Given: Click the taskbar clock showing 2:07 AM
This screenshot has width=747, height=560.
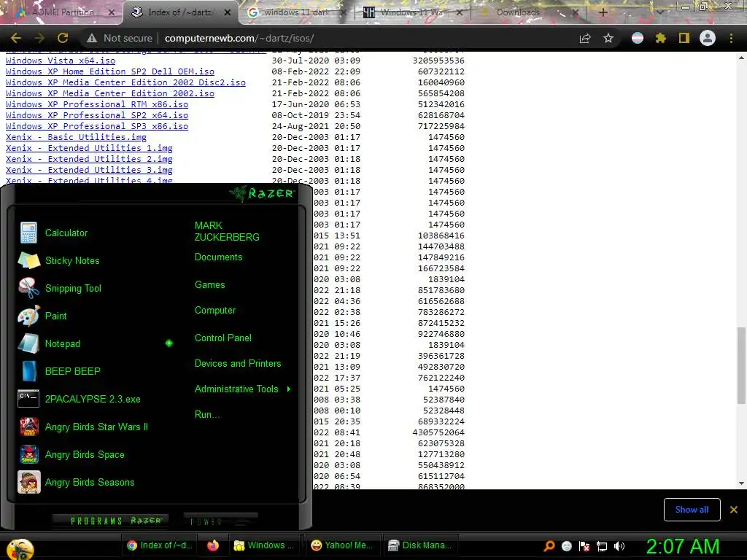Looking at the screenshot, I should [x=683, y=546].
